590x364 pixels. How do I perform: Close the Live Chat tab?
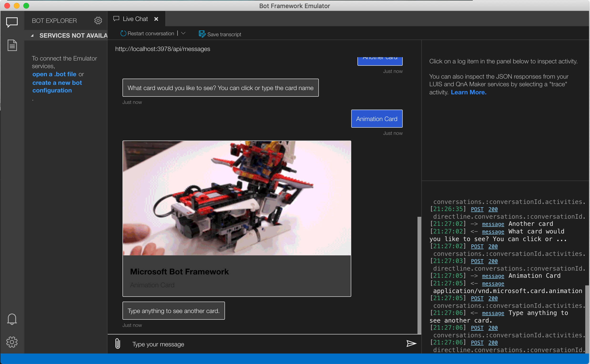pos(156,19)
